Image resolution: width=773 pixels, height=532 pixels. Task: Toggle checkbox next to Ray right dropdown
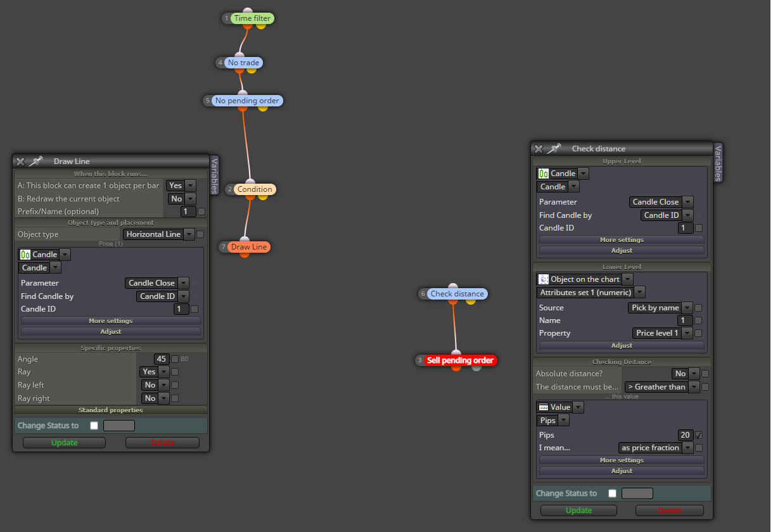(175, 398)
